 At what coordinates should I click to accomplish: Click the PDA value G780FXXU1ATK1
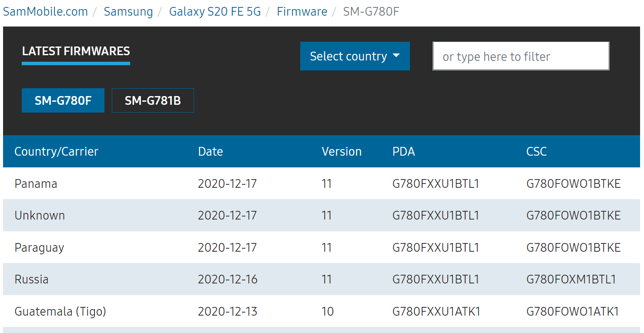(x=436, y=311)
